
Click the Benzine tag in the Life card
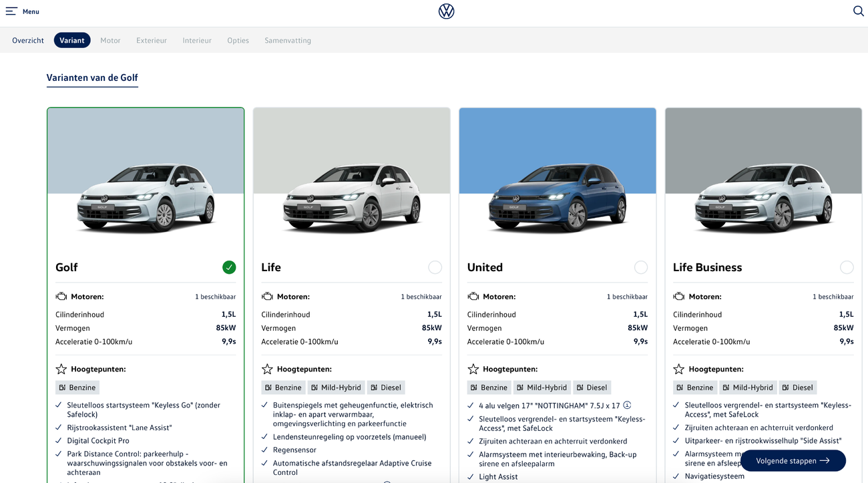[284, 387]
